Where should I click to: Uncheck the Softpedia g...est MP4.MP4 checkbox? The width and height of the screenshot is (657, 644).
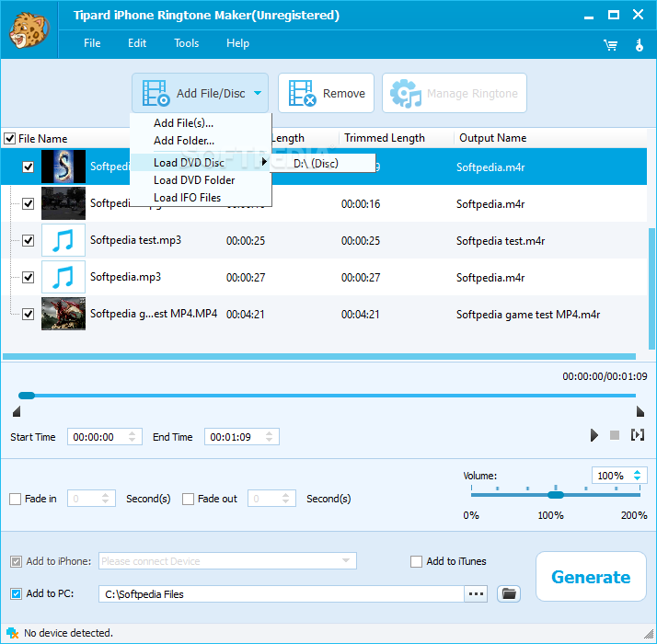pos(29,314)
